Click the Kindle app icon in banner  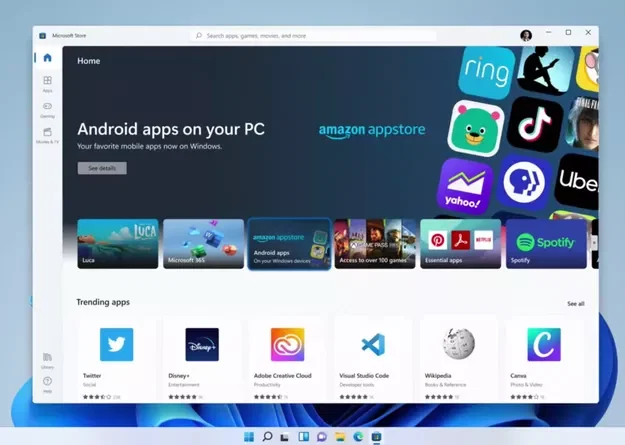click(545, 70)
